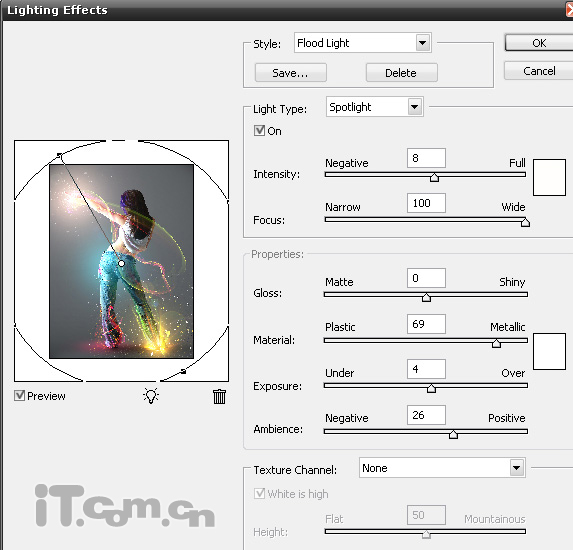Click the light bulb new-light icon
573x550 pixels.
pyautogui.click(x=151, y=395)
